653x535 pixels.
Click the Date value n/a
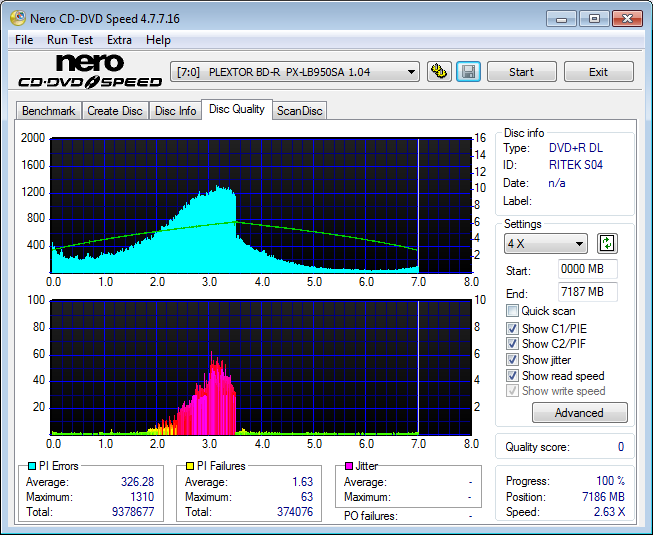pyautogui.click(x=557, y=183)
